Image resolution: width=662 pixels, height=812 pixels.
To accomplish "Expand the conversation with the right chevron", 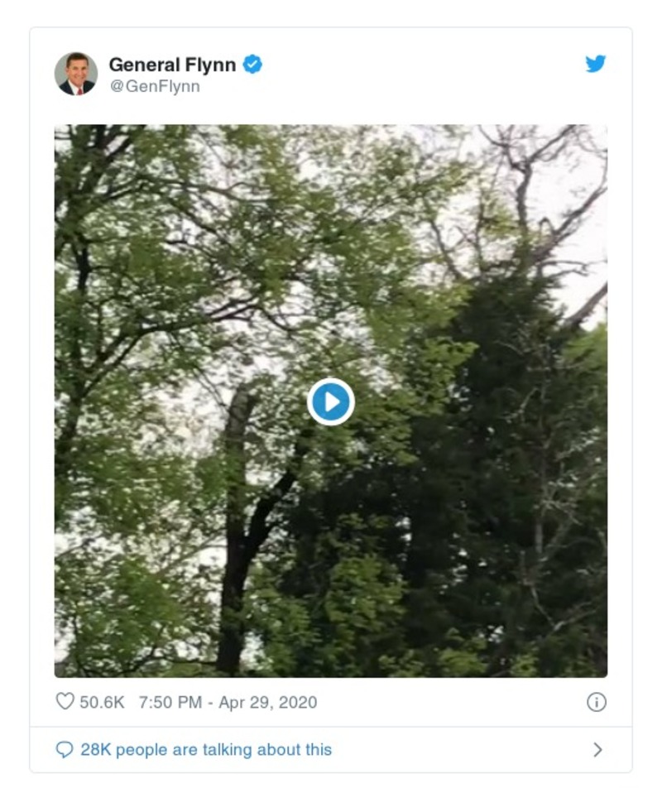I will [x=597, y=750].
